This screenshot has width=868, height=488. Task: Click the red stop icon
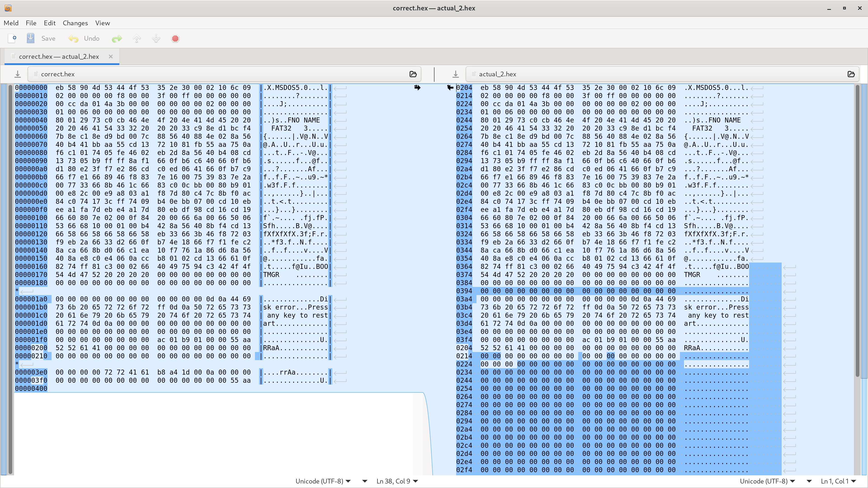click(175, 39)
